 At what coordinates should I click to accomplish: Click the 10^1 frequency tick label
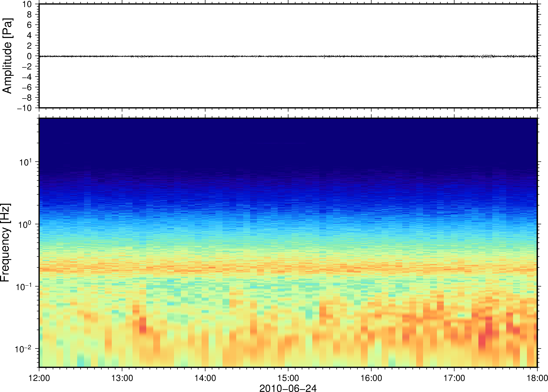coord(25,162)
